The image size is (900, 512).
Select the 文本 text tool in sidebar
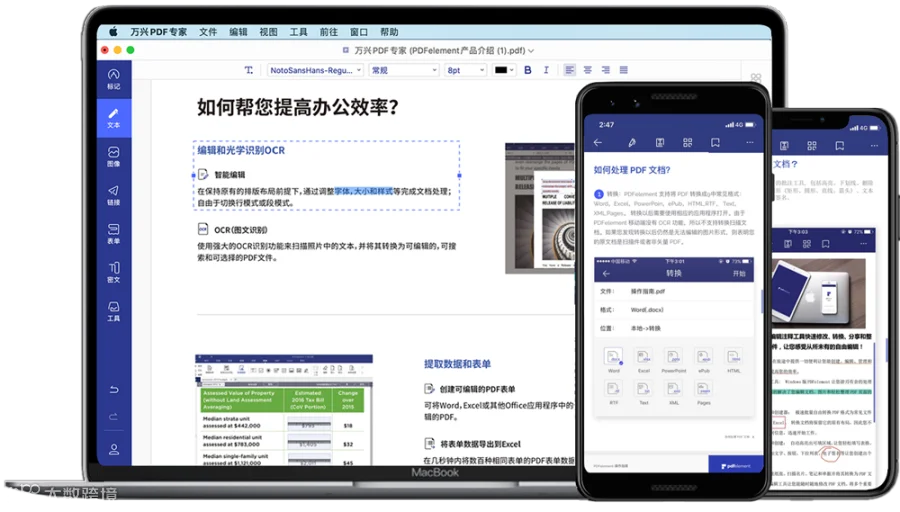tap(114, 118)
